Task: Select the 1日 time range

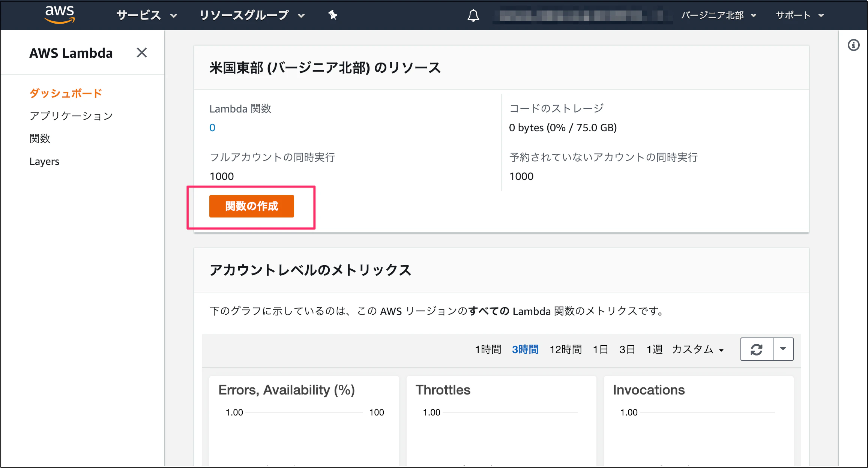Action: [601, 349]
